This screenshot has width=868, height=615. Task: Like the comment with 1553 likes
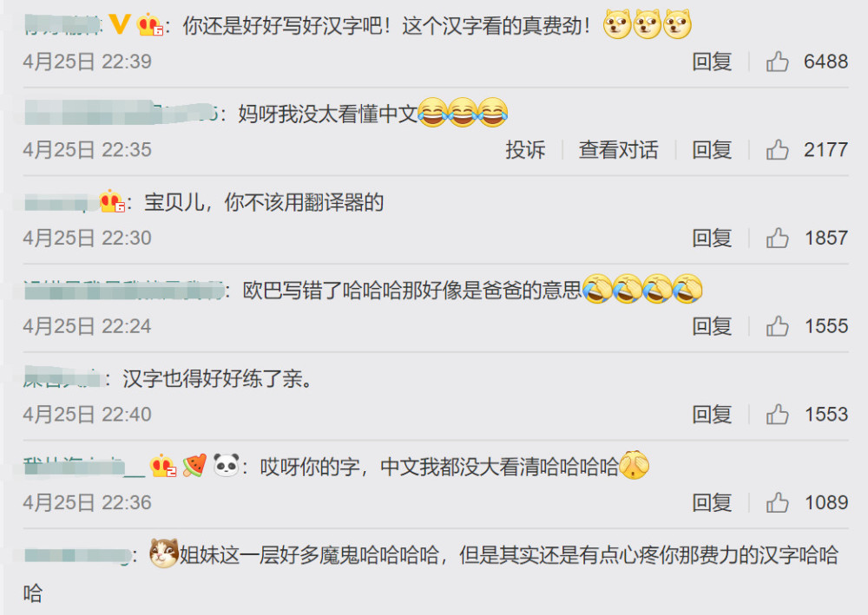tap(777, 415)
